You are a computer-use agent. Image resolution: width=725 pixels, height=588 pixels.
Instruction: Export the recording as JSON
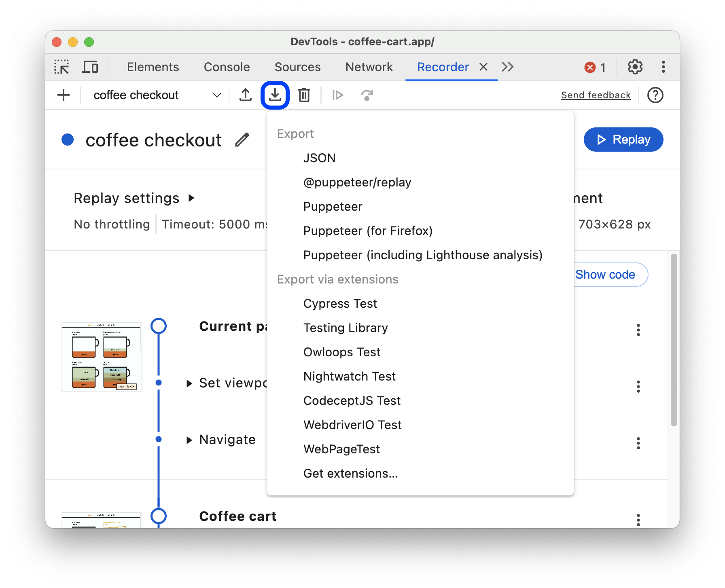(319, 158)
